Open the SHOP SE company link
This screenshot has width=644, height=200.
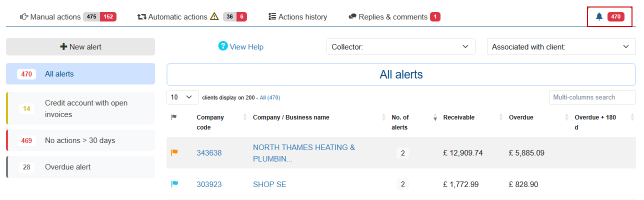tap(269, 184)
